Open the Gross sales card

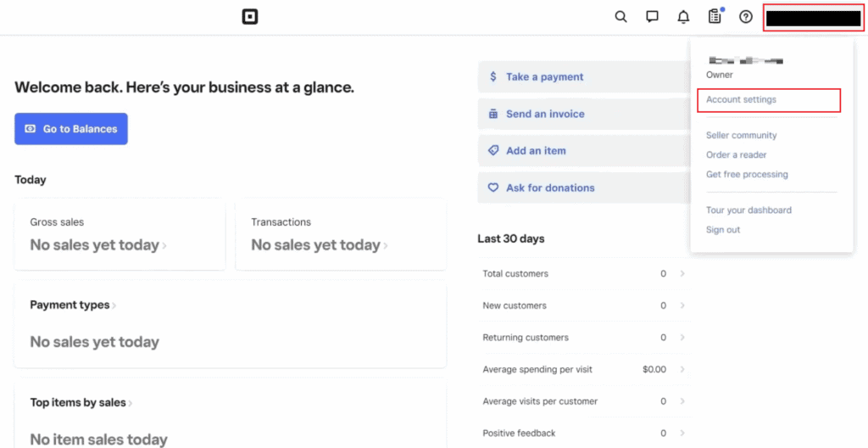[x=120, y=235]
